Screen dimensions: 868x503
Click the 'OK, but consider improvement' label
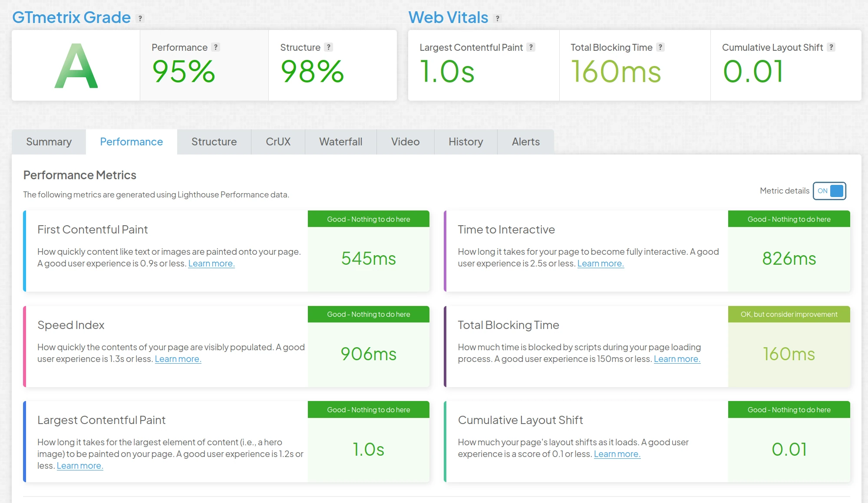(789, 314)
